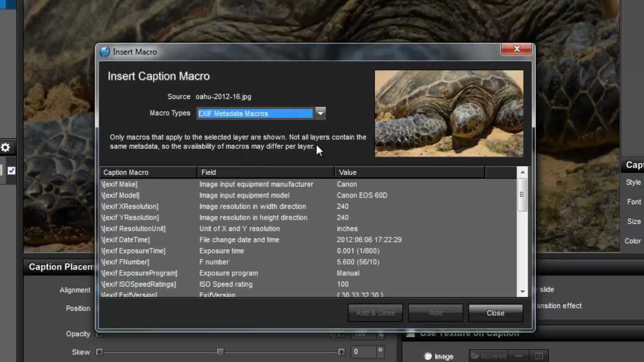Select the \[exif Make] macro row
644x362 pixels.
tap(308, 184)
